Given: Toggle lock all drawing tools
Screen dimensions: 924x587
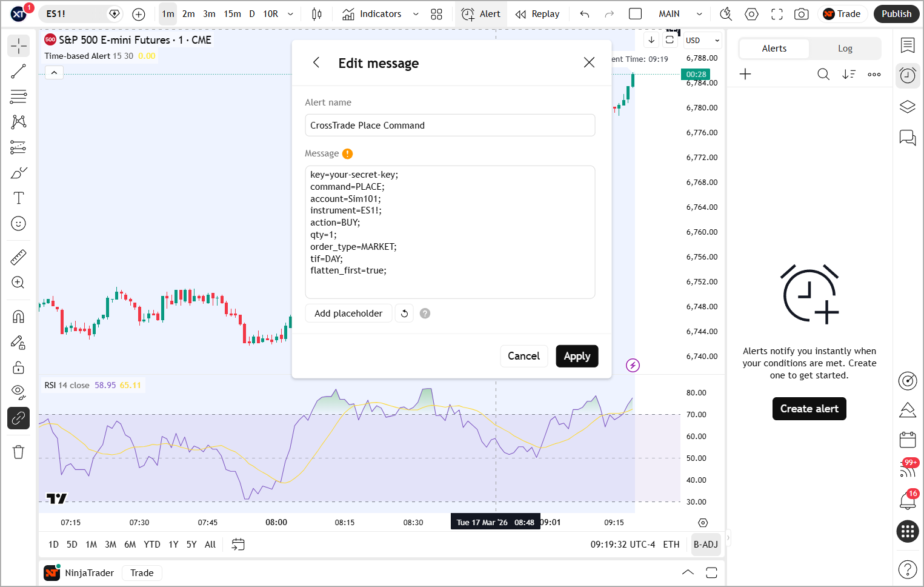Looking at the screenshot, I should coord(19,367).
